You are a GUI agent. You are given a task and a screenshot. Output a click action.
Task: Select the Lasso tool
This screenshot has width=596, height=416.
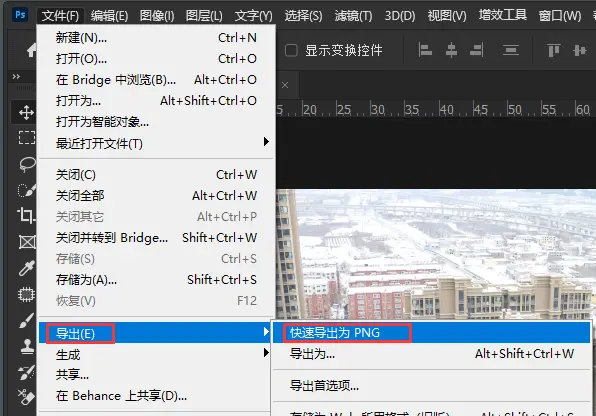pos(27,164)
